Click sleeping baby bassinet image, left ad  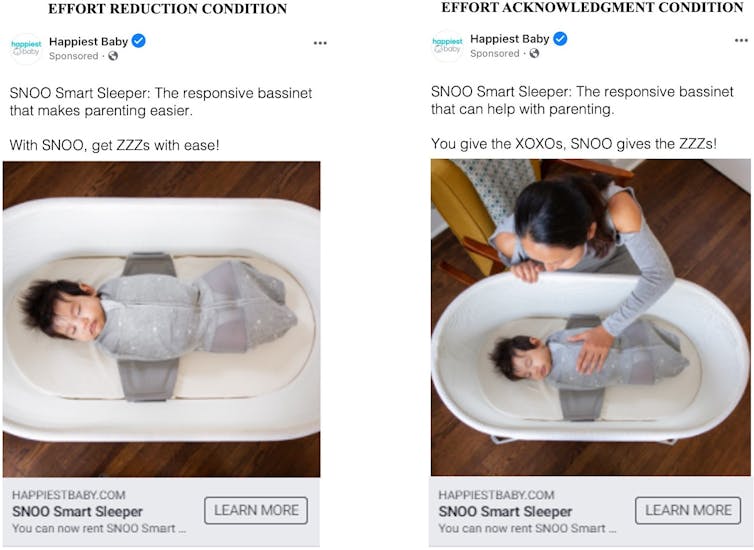click(162, 319)
